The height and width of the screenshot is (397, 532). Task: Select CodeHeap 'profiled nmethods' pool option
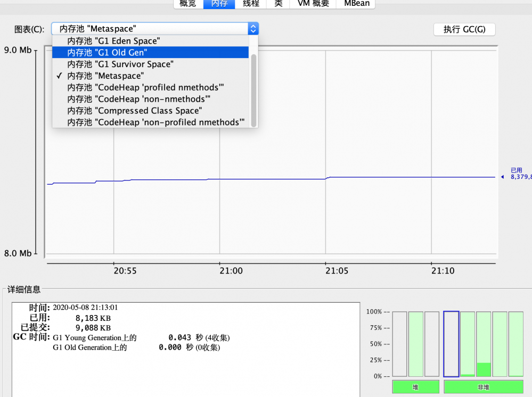pyautogui.click(x=150, y=87)
